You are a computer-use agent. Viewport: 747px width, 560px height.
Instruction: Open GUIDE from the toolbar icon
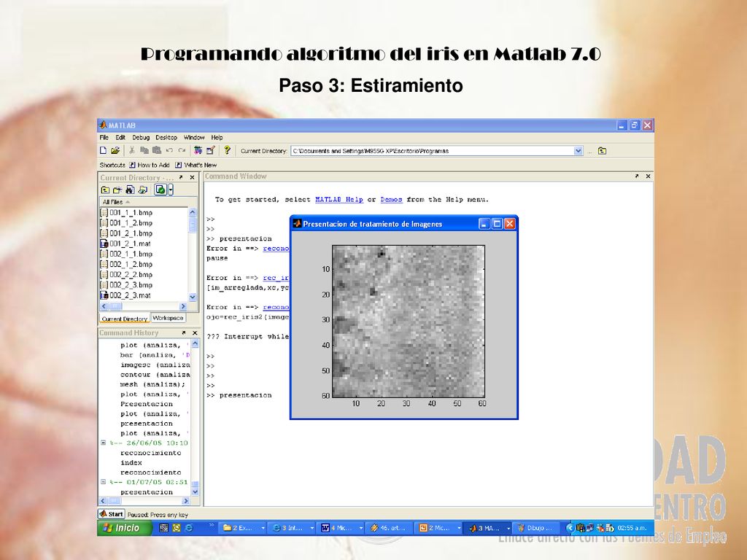point(211,150)
